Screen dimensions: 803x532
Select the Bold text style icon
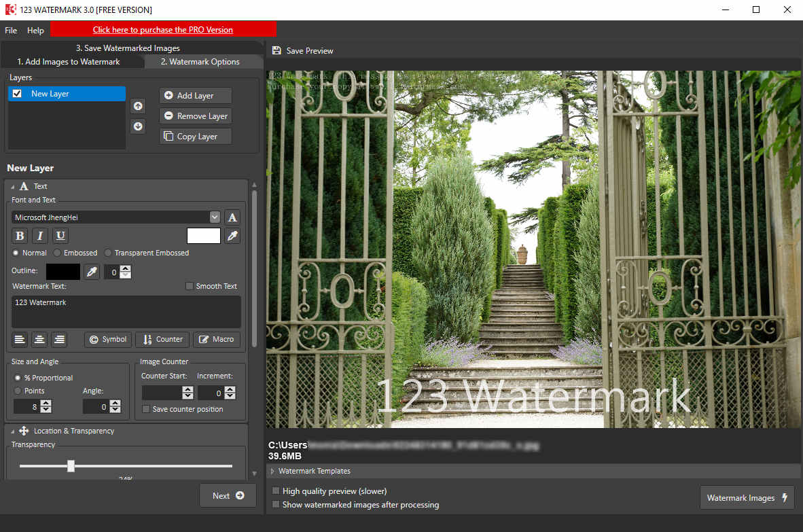19,235
